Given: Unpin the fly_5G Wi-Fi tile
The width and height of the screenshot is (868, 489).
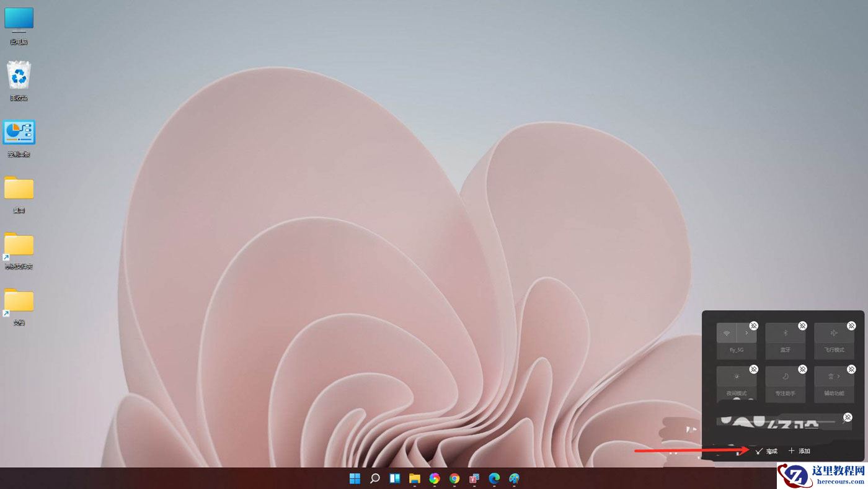Looking at the screenshot, I should (x=753, y=325).
